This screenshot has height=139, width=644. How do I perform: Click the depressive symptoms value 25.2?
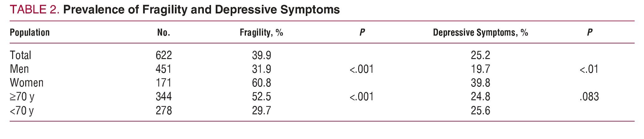click(x=480, y=55)
